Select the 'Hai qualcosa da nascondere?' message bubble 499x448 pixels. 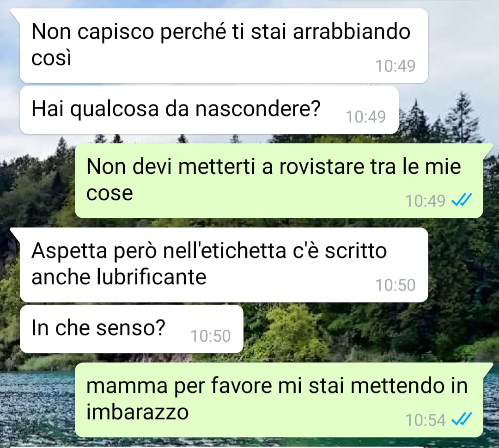coord(209,110)
